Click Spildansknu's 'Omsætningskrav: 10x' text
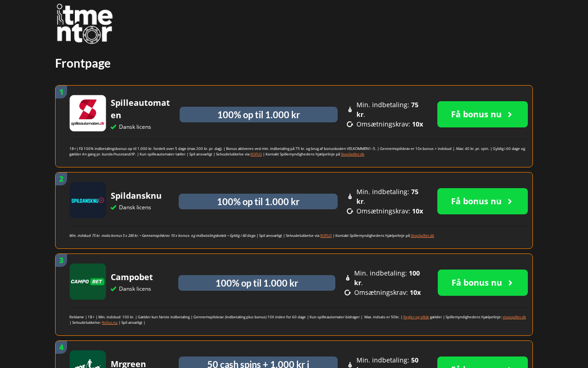 pyautogui.click(x=390, y=211)
